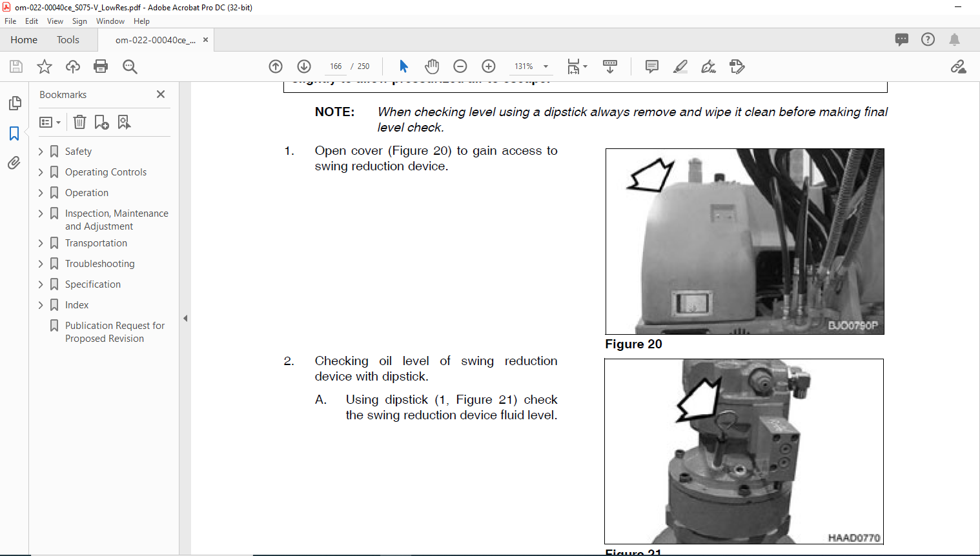Open the View menu
980x556 pixels.
click(55, 21)
